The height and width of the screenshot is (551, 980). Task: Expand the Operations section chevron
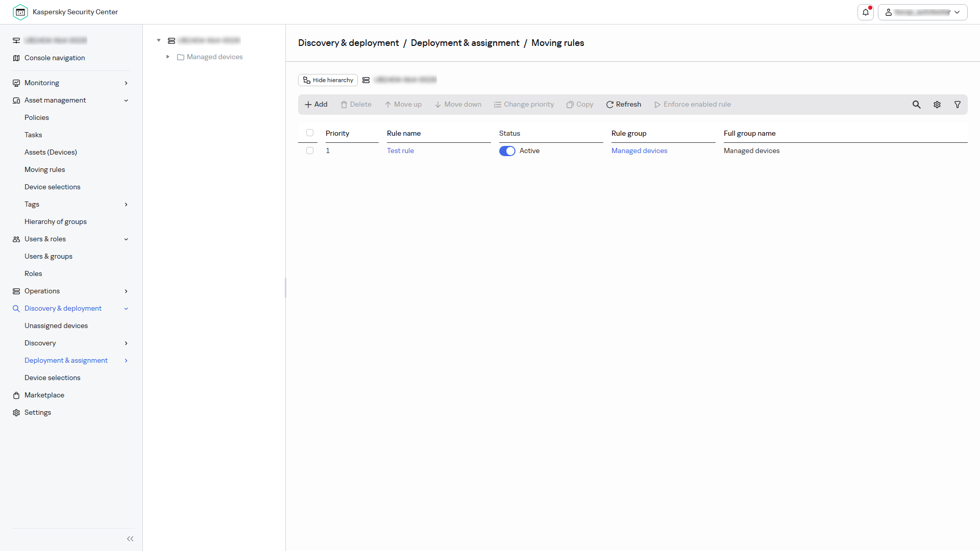click(x=126, y=291)
